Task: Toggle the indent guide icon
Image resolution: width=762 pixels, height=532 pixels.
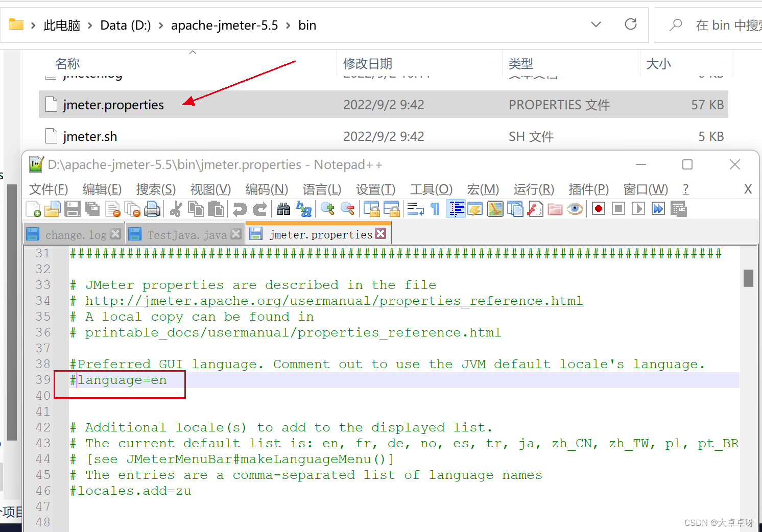Action: pyautogui.click(x=456, y=209)
